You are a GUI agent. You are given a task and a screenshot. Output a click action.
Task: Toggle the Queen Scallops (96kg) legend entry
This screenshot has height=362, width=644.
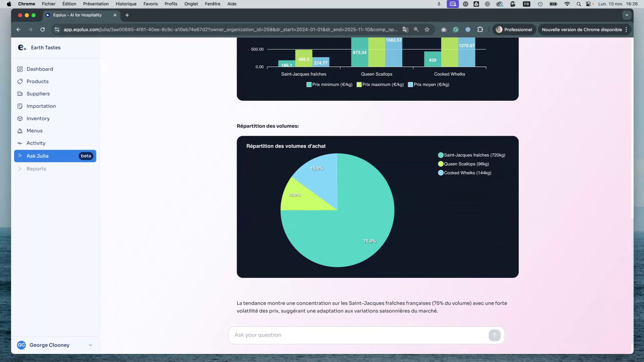pyautogui.click(x=464, y=164)
